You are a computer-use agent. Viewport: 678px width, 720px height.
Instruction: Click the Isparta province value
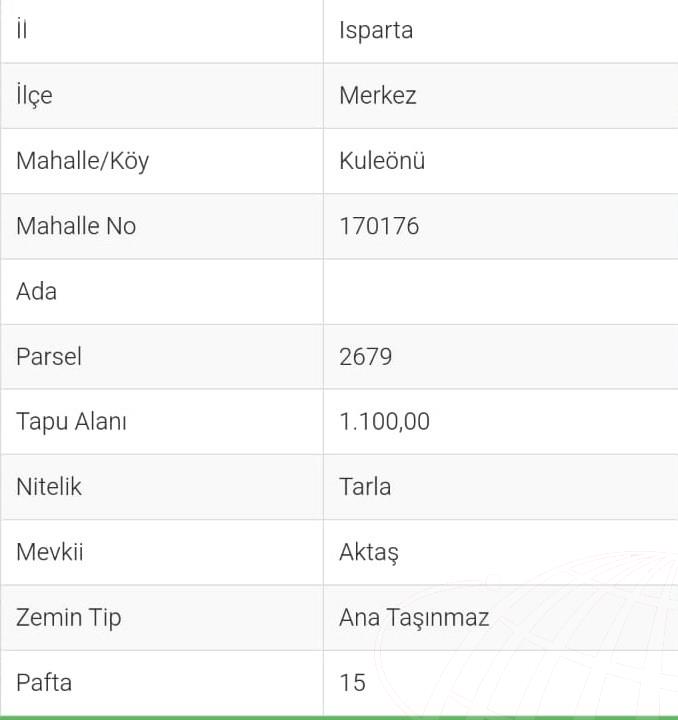pyautogui.click(x=376, y=30)
